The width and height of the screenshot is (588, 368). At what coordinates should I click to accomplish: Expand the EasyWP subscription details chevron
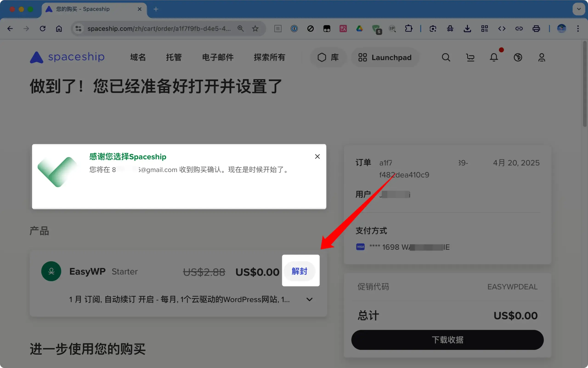(309, 299)
